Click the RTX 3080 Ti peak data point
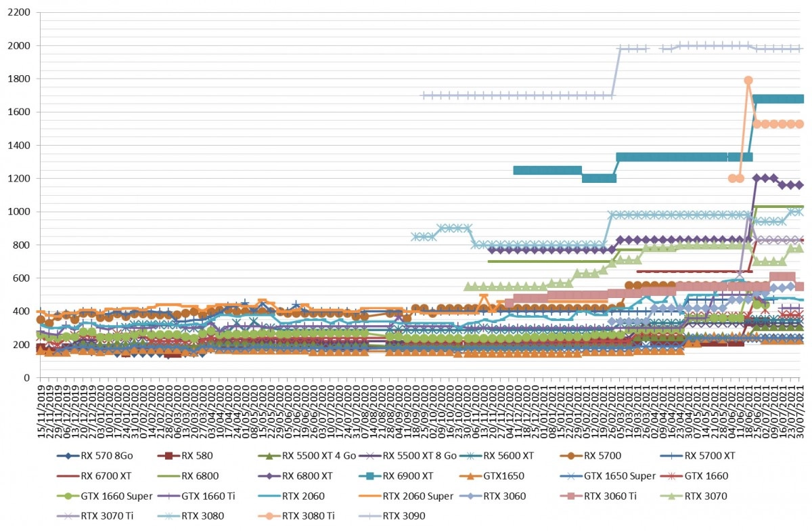 tap(748, 80)
